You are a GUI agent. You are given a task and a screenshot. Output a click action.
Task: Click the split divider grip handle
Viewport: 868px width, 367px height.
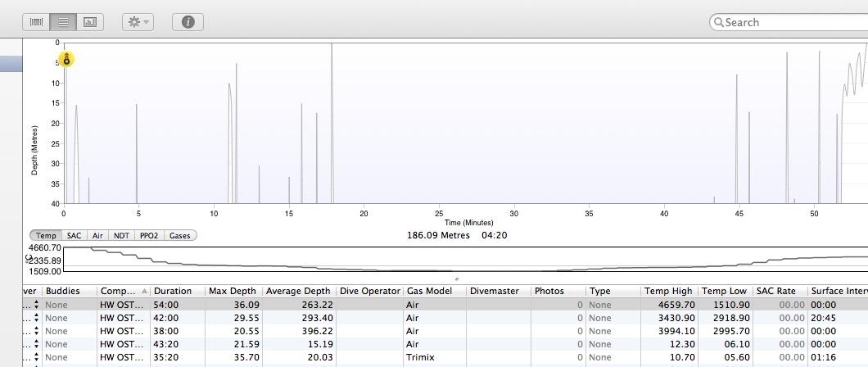[456, 279]
